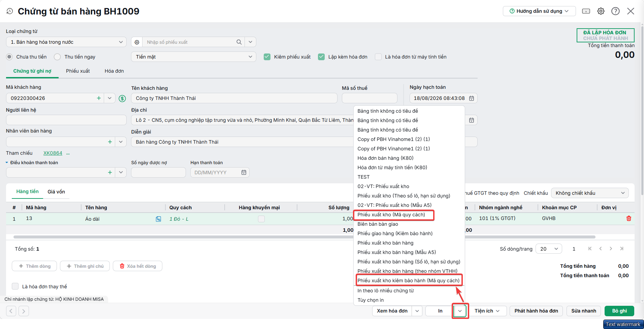Viewport: 644px width, 329px height.
Task: Open Loại chứng từ dropdown
Action: pyautogui.click(x=66, y=42)
